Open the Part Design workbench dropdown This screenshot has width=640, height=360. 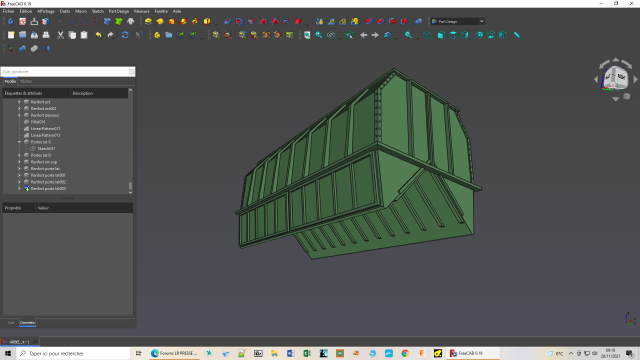(458, 21)
